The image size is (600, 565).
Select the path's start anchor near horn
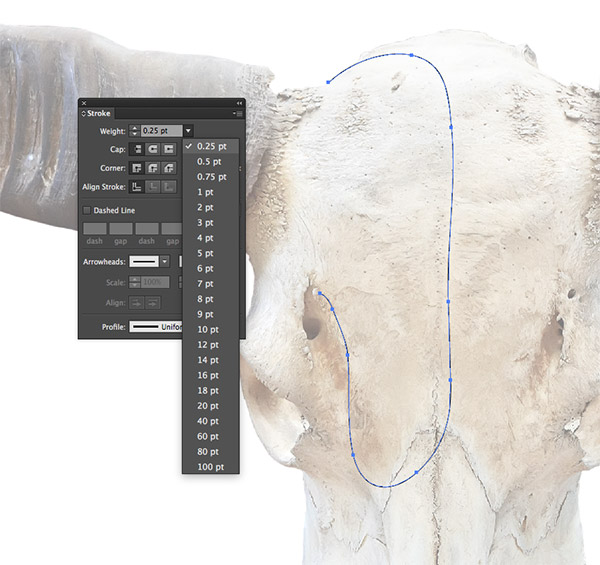[x=328, y=82]
